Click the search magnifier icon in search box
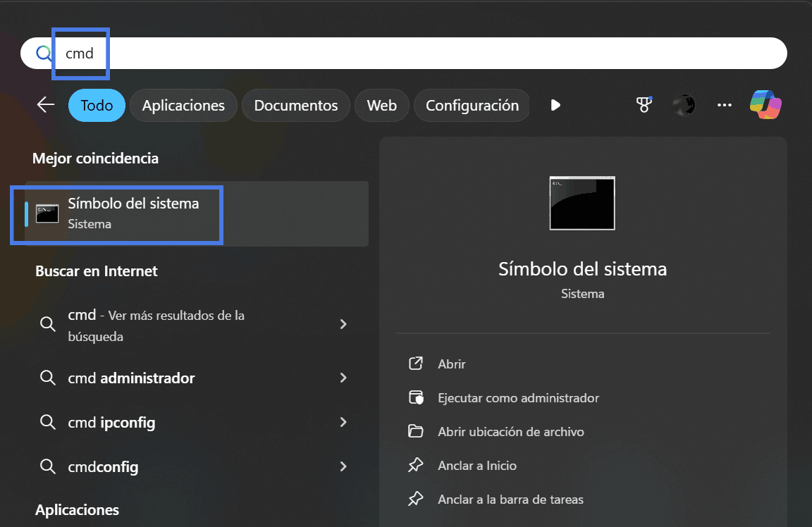The height and width of the screenshot is (527, 812). coord(44,53)
